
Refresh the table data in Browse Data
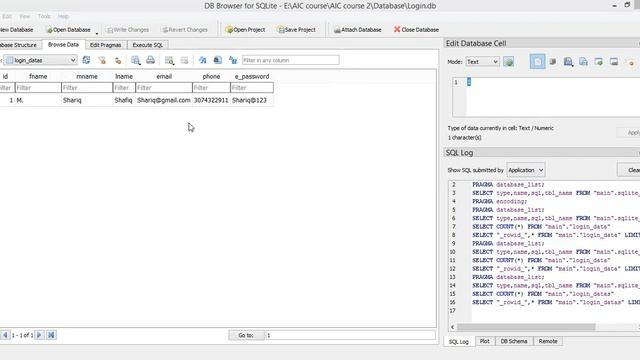coord(86,60)
